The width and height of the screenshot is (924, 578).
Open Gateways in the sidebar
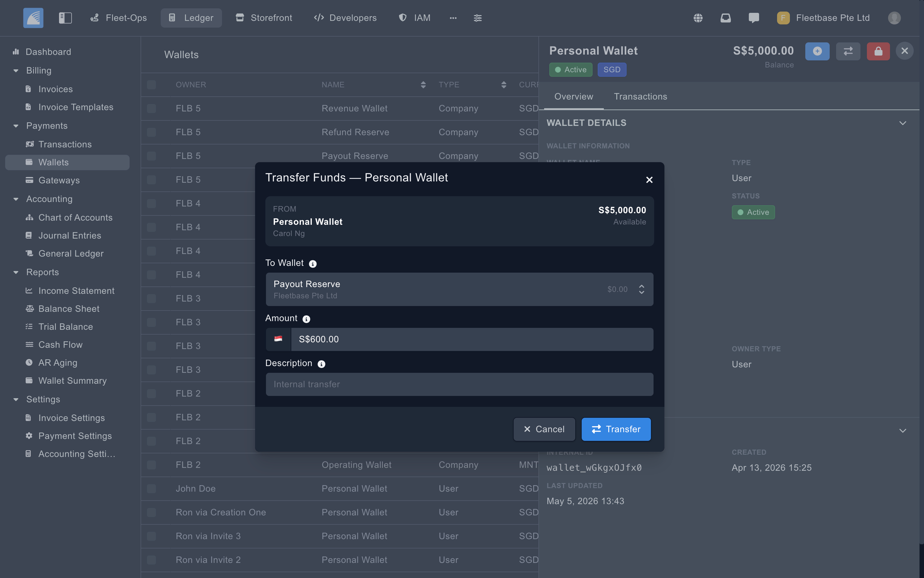point(59,180)
